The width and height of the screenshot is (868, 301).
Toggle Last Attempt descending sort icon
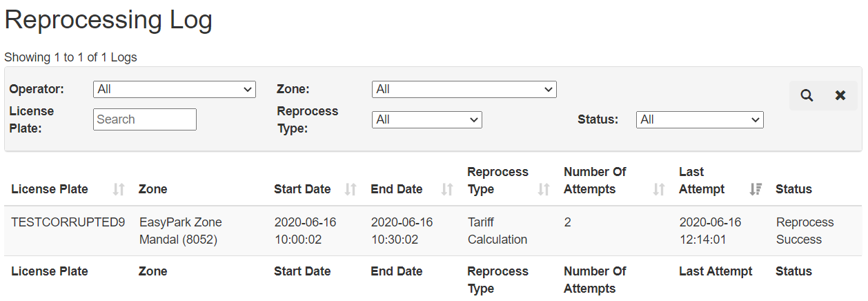(756, 189)
